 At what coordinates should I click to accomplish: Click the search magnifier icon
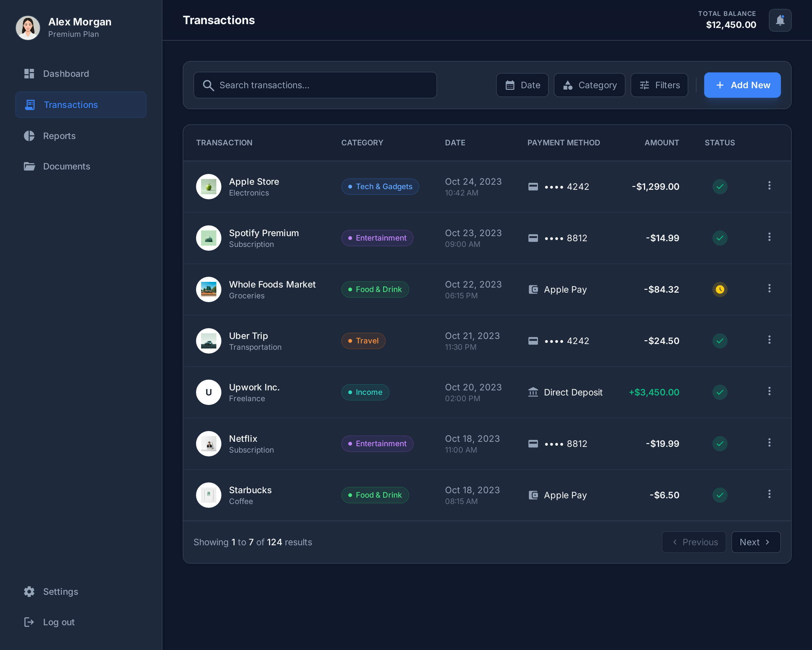(208, 86)
